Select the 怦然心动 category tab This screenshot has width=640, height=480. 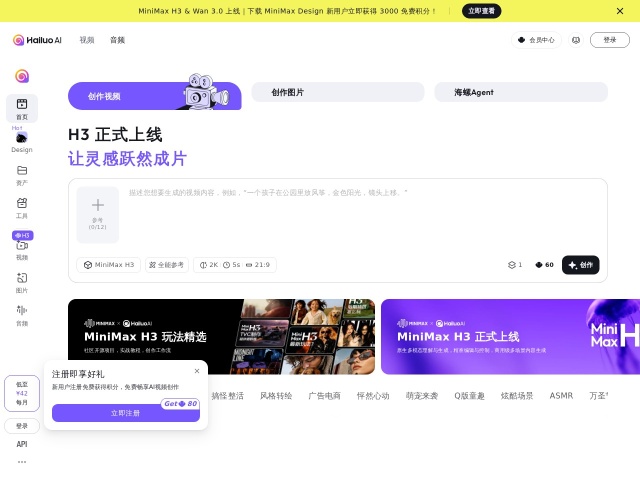pyautogui.click(x=373, y=396)
